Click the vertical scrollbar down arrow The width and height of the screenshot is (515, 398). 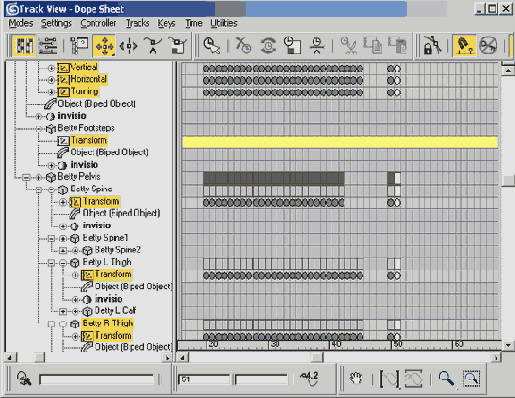508,345
